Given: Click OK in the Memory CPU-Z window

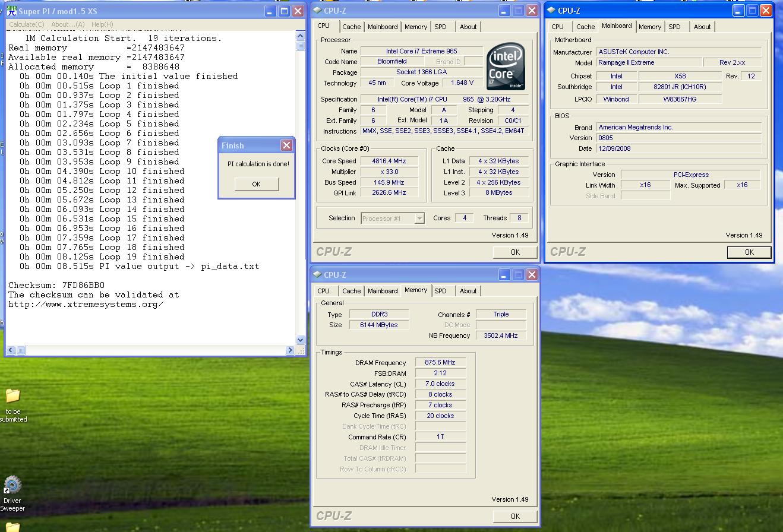Looking at the screenshot, I should (x=515, y=516).
